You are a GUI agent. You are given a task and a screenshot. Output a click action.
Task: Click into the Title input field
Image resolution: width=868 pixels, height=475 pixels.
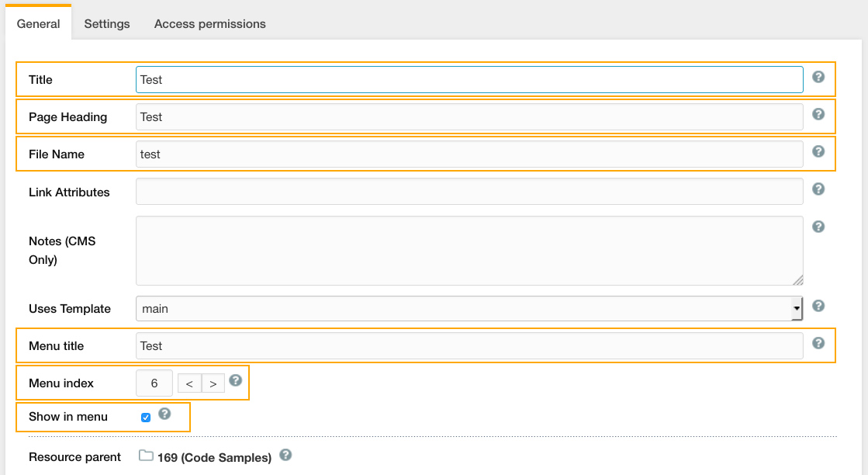[x=469, y=79]
